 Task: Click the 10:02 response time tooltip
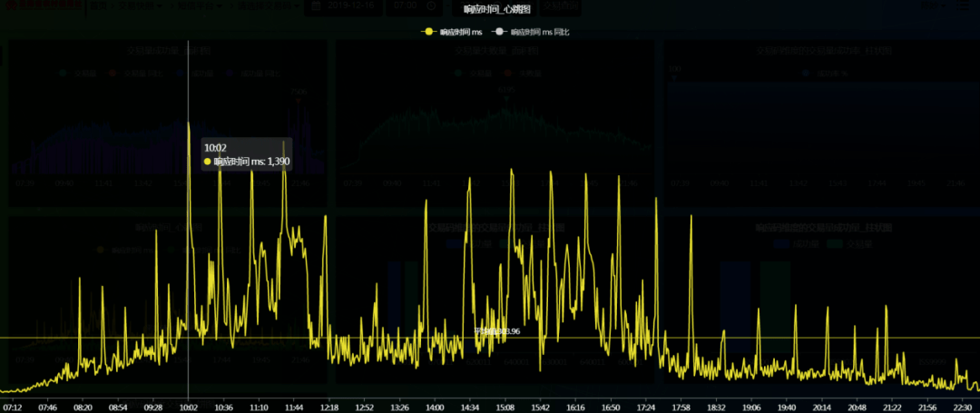(x=246, y=154)
